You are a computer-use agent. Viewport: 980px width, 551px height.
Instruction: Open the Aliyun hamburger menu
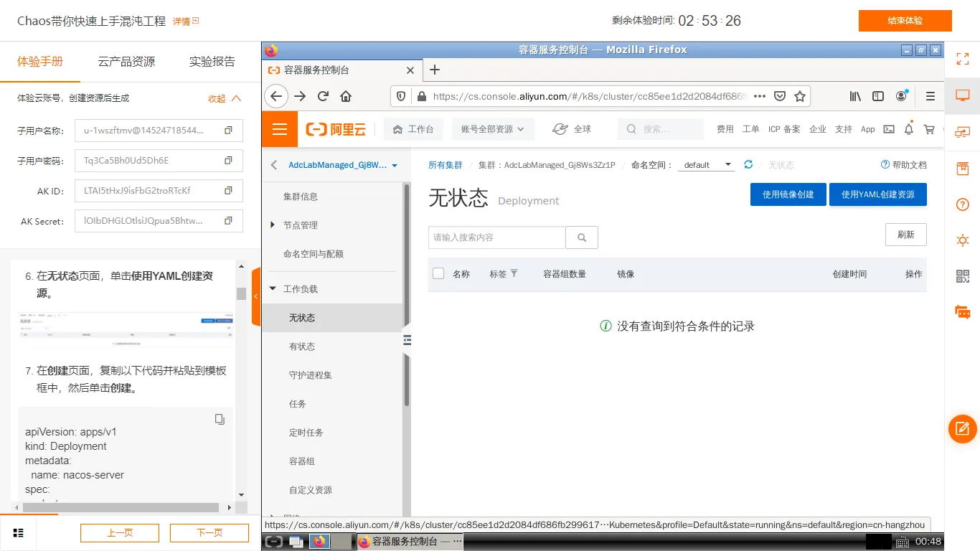[280, 129]
